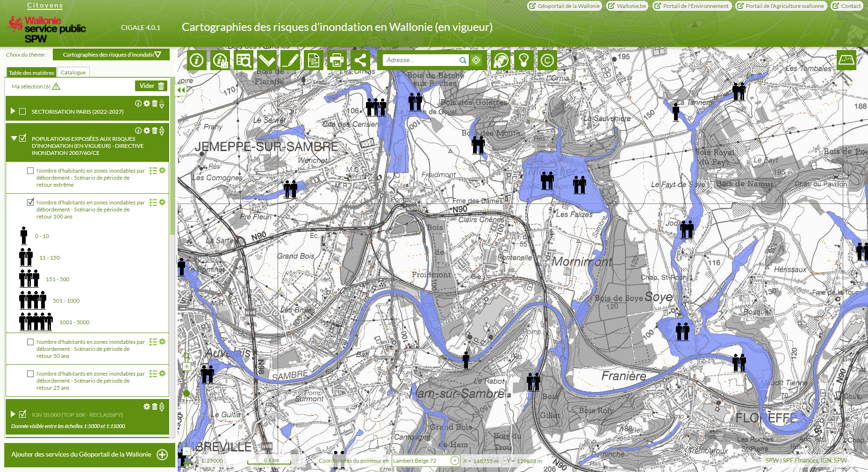Open the advanced info table tool
This screenshot has width=868, height=472.
[220, 60]
